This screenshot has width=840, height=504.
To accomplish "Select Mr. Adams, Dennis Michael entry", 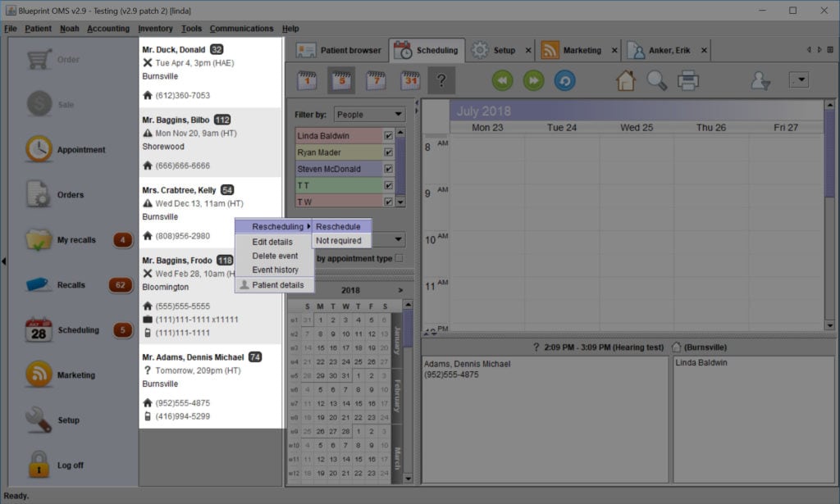I will (x=210, y=386).
